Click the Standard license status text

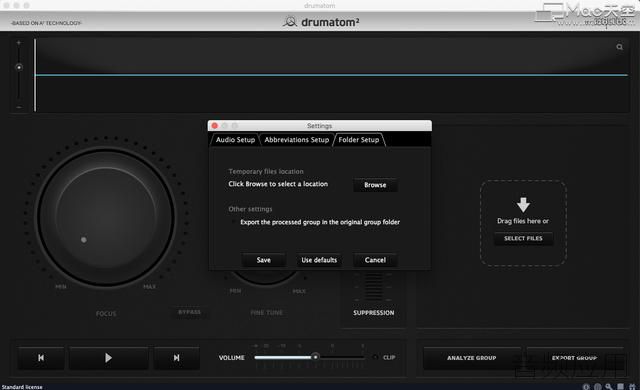pos(22,387)
